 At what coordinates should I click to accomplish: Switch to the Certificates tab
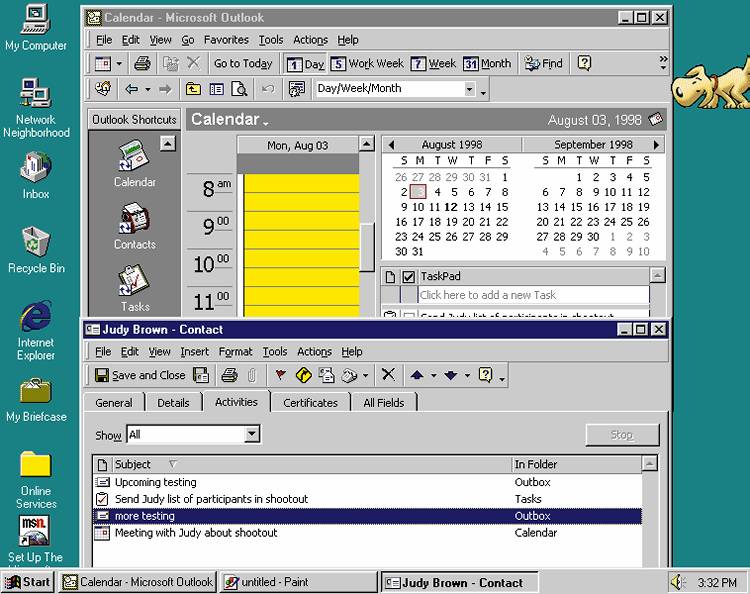pyautogui.click(x=310, y=403)
